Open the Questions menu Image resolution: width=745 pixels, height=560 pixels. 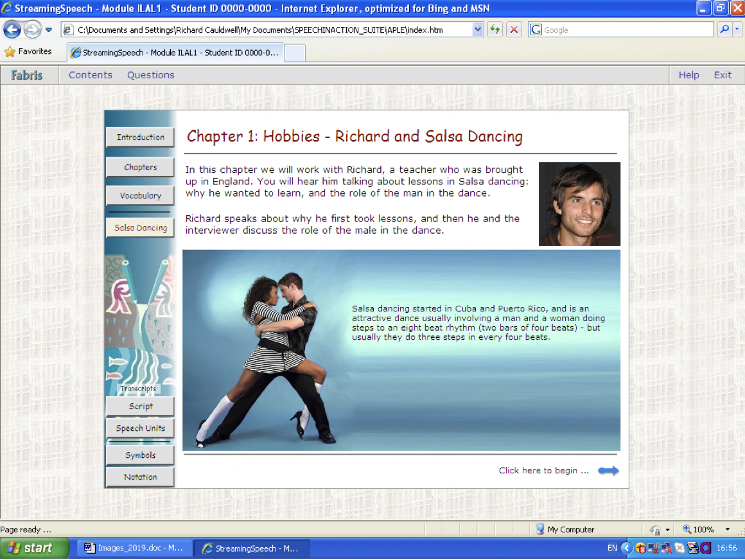[151, 75]
